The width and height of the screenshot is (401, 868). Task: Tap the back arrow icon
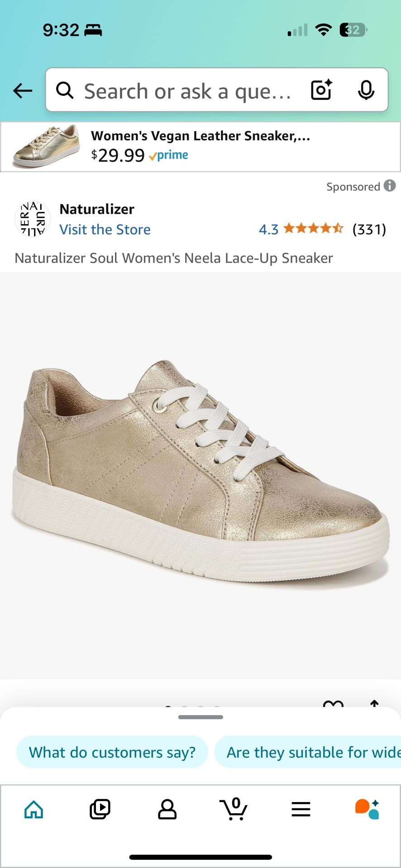tap(23, 91)
